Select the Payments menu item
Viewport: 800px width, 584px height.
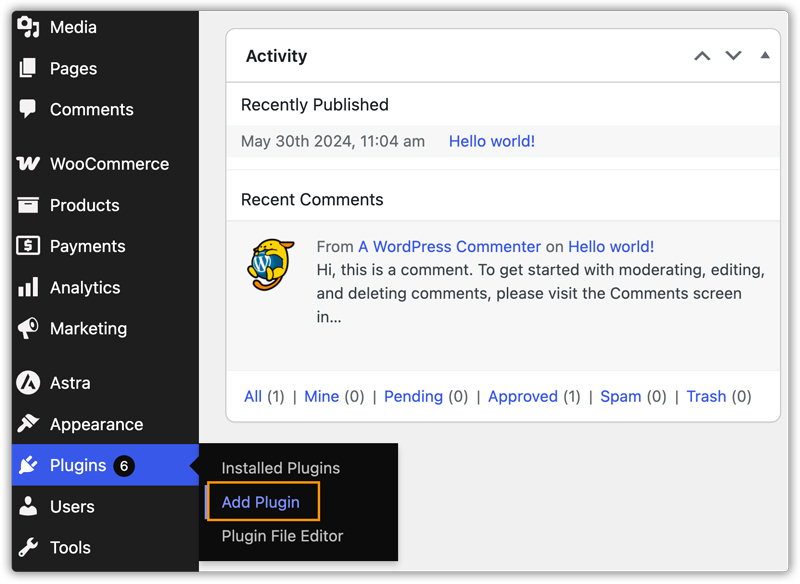pyautogui.click(x=105, y=245)
